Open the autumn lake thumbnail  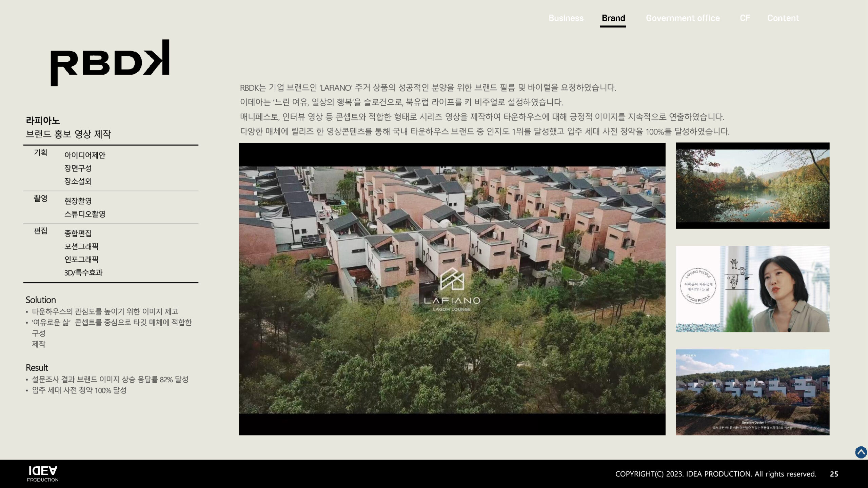pos(752,186)
